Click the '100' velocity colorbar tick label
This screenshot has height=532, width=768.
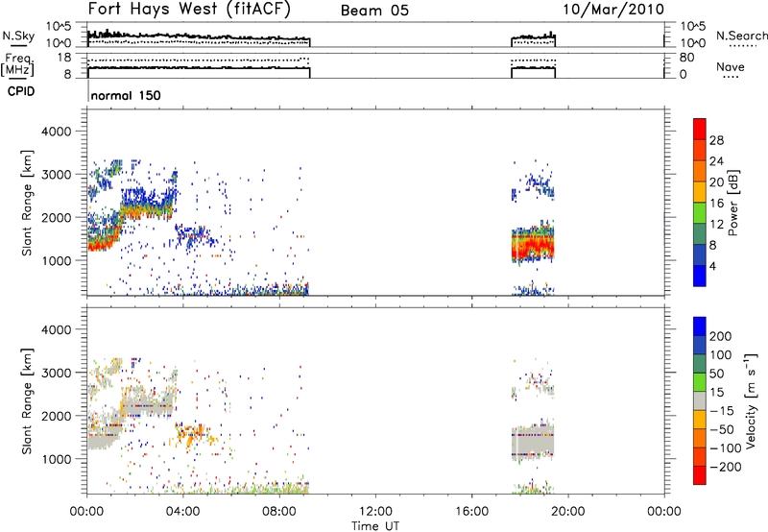721,354
